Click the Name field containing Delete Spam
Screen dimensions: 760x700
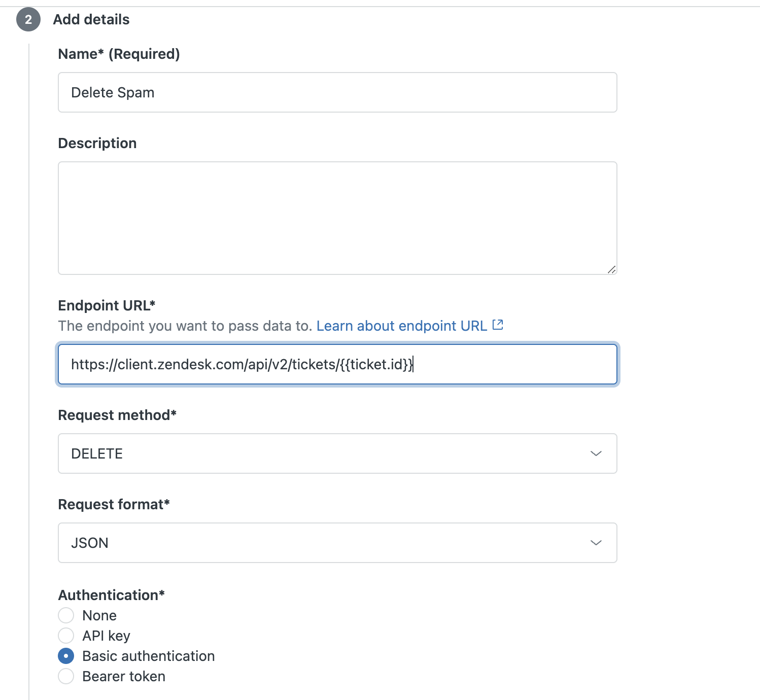[337, 92]
